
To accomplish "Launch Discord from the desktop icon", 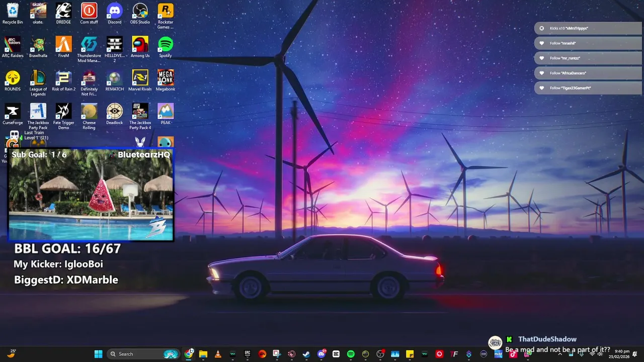I will tap(115, 14).
